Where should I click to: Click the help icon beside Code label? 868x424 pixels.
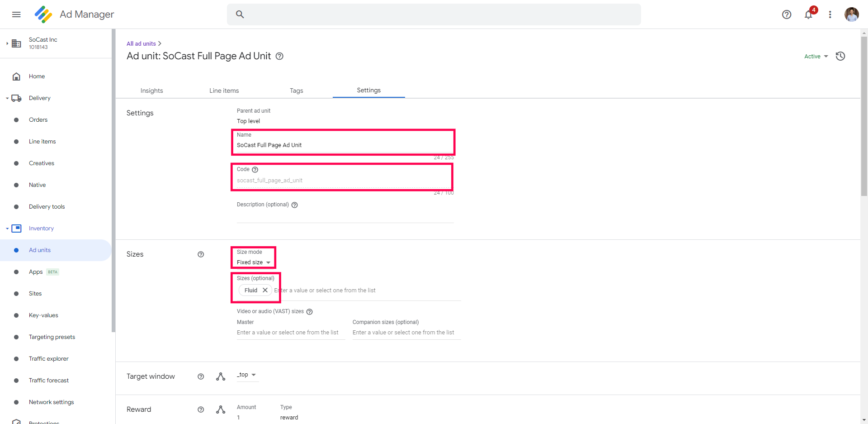(x=255, y=170)
